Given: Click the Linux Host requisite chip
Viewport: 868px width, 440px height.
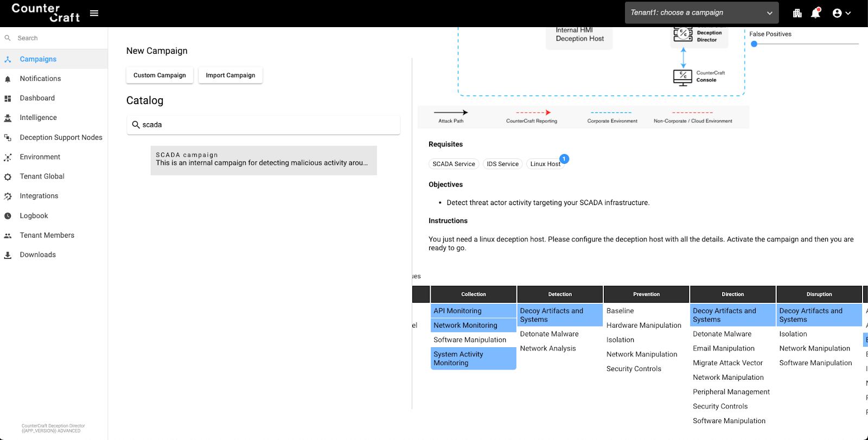Looking at the screenshot, I should coord(545,164).
